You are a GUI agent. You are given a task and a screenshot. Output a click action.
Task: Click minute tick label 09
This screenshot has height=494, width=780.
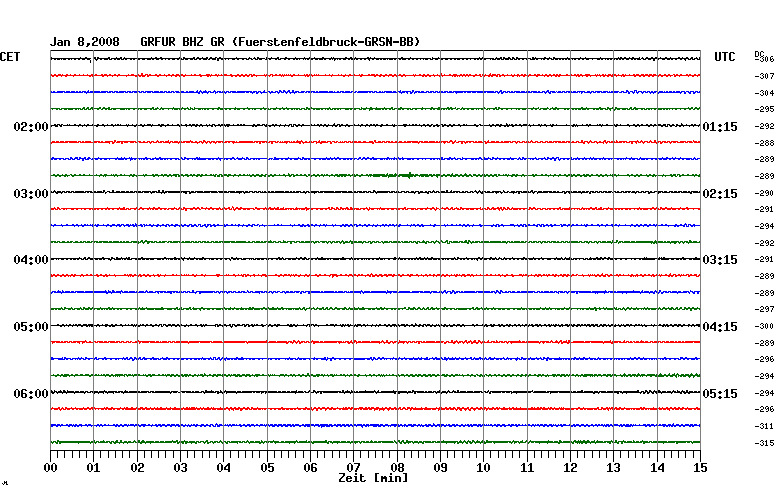440,468
